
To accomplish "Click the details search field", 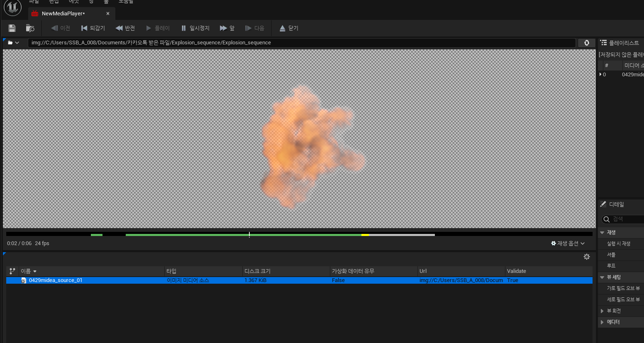I will tap(623, 219).
